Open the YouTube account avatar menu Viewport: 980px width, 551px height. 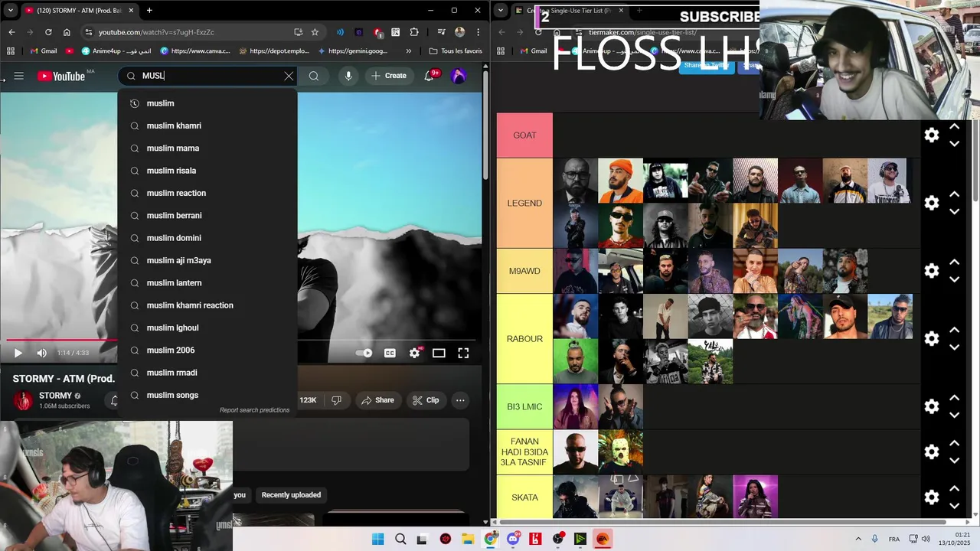[x=459, y=76]
